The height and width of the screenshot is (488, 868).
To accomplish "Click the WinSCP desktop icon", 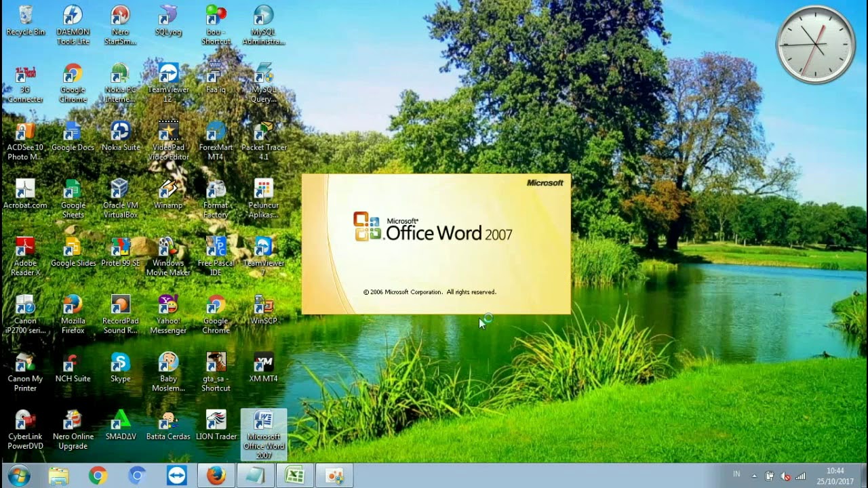I will pyautogui.click(x=263, y=310).
